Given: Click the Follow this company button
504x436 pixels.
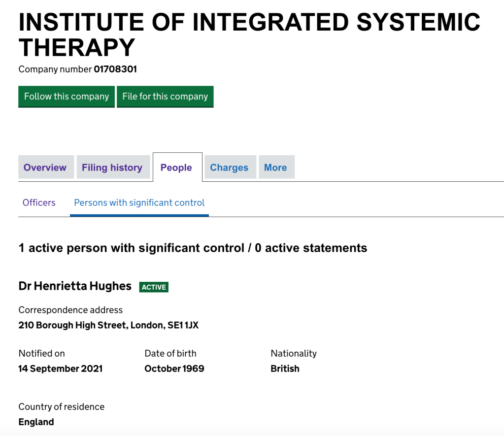Looking at the screenshot, I should click(67, 97).
